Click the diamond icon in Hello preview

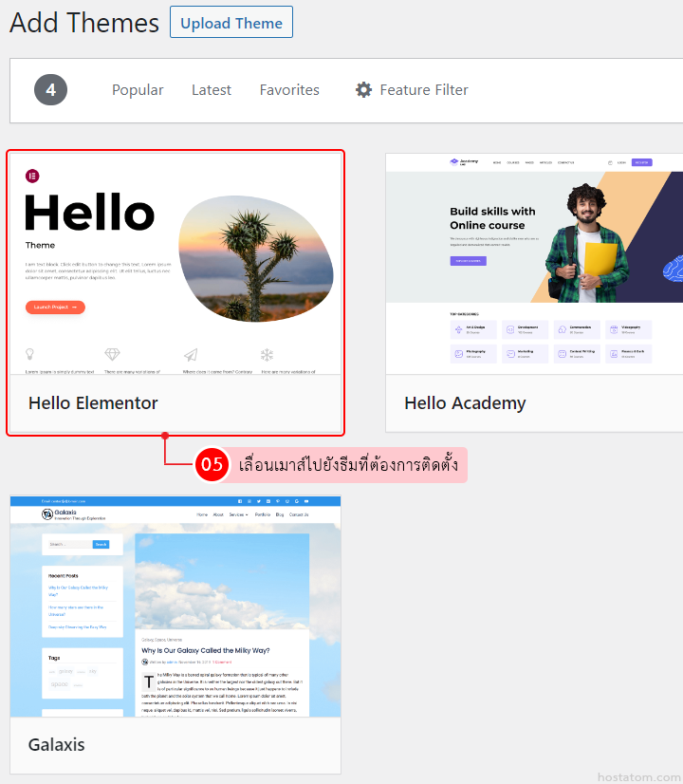pyautogui.click(x=112, y=354)
